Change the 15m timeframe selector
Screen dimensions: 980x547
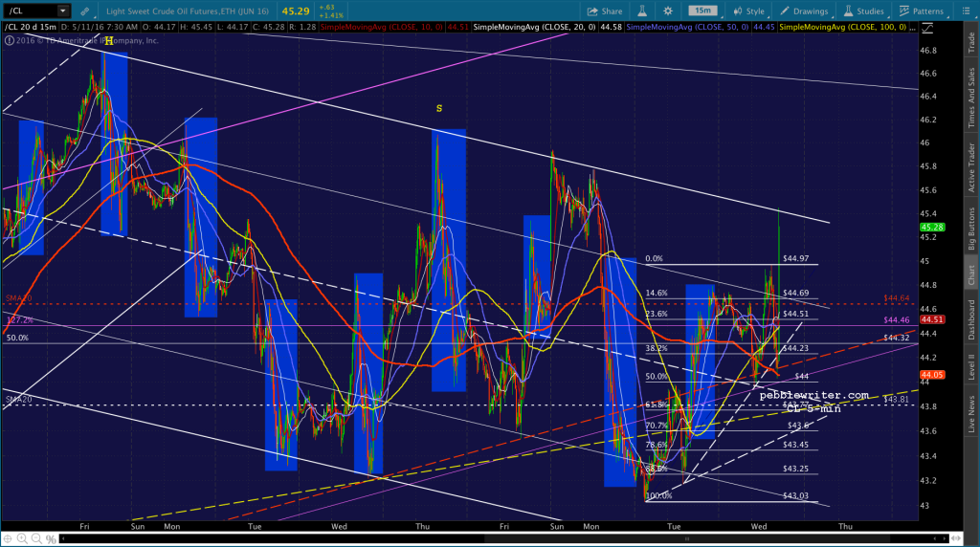(703, 11)
